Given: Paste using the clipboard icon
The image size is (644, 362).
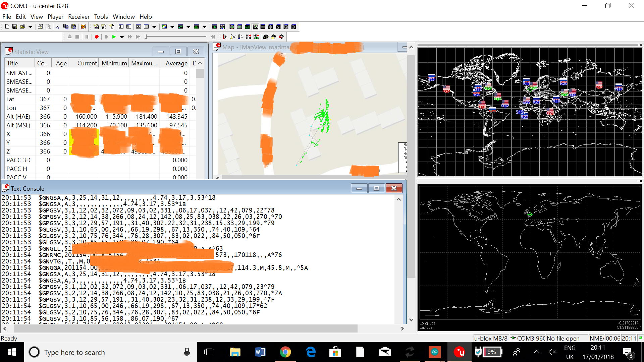Looking at the screenshot, I should pos(73,26).
